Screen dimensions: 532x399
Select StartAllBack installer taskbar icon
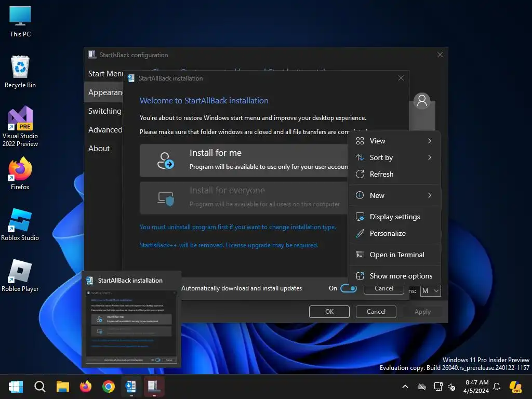[x=131, y=387]
